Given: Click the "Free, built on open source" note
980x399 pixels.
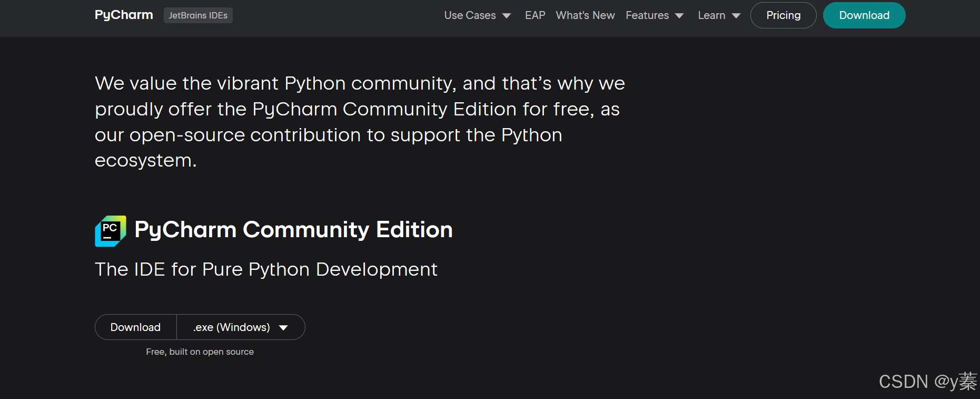Looking at the screenshot, I should (200, 352).
